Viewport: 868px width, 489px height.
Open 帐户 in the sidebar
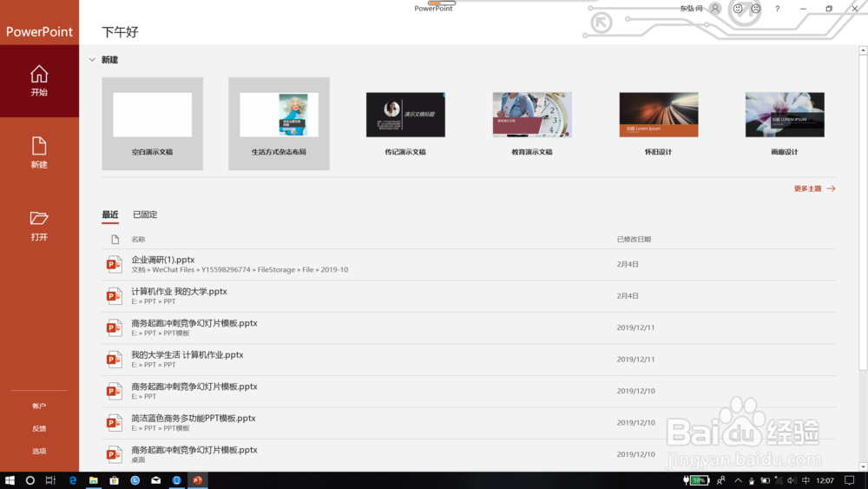click(39, 406)
